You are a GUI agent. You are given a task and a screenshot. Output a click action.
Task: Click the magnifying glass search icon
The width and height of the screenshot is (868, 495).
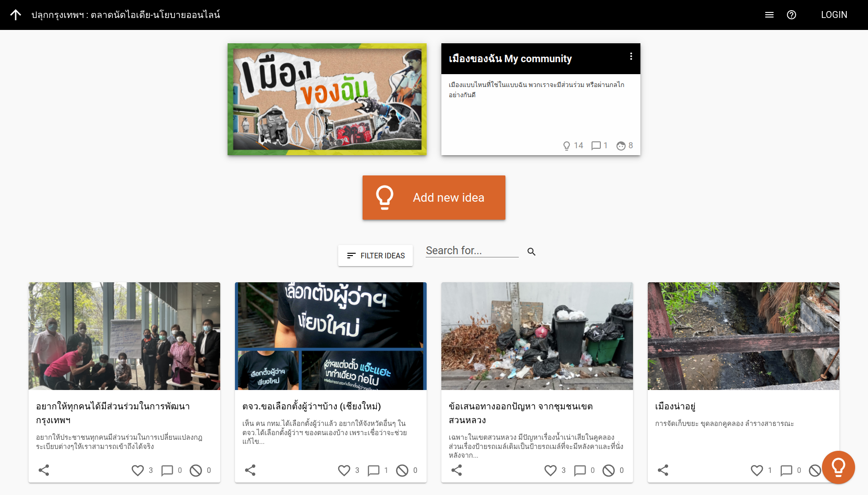coord(531,252)
